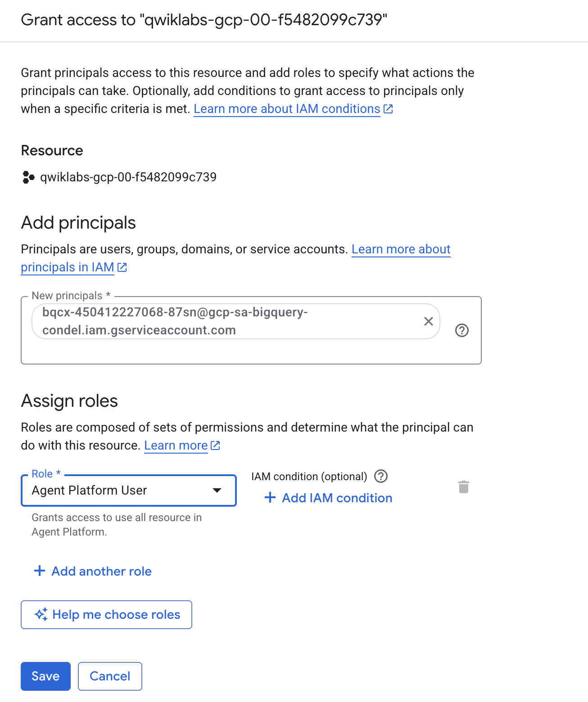The height and width of the screenshot is (702, 588).
Task: Open help icon beside New principals field
Action: click(x=462, y=330)
